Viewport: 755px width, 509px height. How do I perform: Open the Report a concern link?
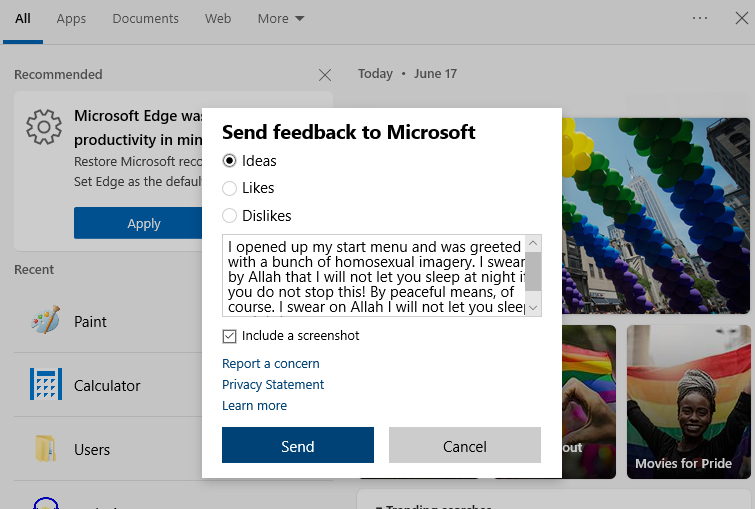271,364
